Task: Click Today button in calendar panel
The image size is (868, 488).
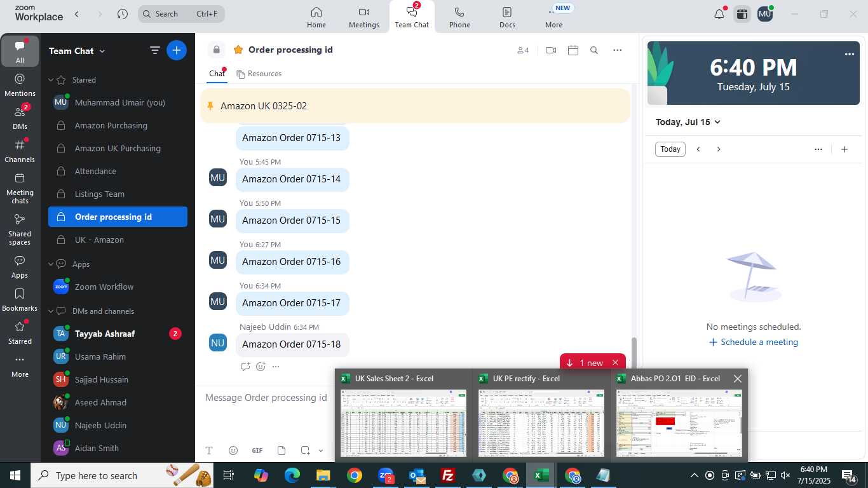Action: 670,149
